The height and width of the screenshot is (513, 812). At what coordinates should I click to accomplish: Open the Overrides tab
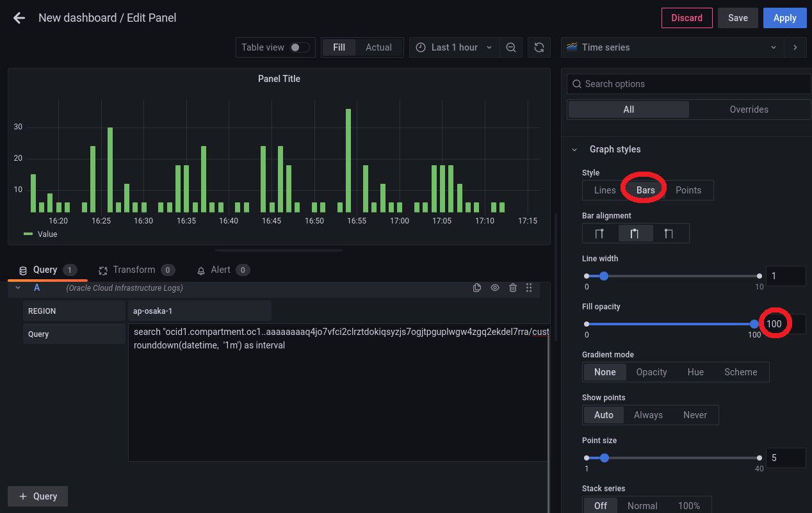(749, 110)
